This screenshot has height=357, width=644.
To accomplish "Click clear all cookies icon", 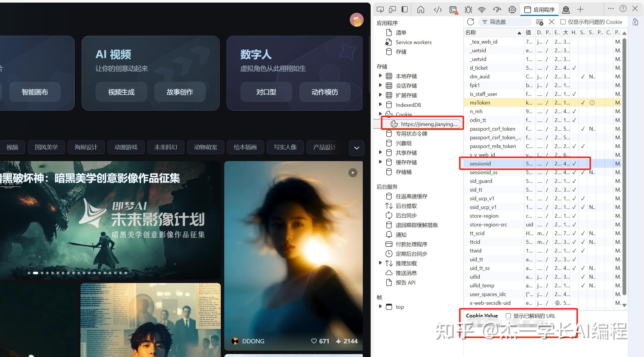I will 539,22.
